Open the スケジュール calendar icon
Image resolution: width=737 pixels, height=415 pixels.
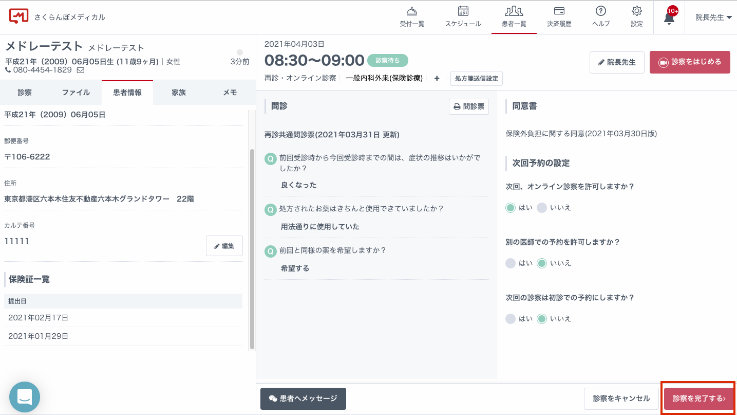pyautogui.click(x=462, y=15)
